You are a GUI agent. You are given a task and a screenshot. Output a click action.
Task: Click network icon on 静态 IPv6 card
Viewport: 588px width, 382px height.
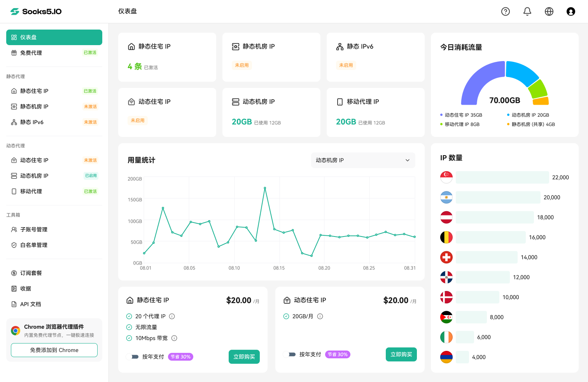click(x=340, y=47)
